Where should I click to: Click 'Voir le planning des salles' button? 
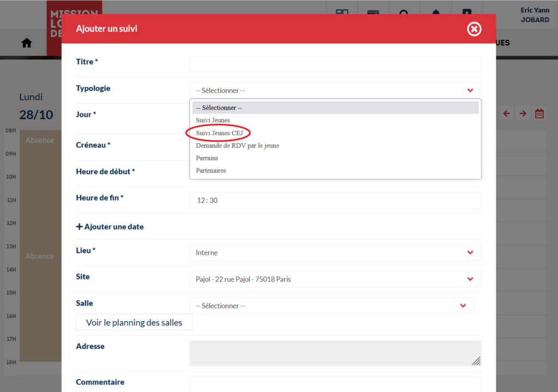click(134, 322)
